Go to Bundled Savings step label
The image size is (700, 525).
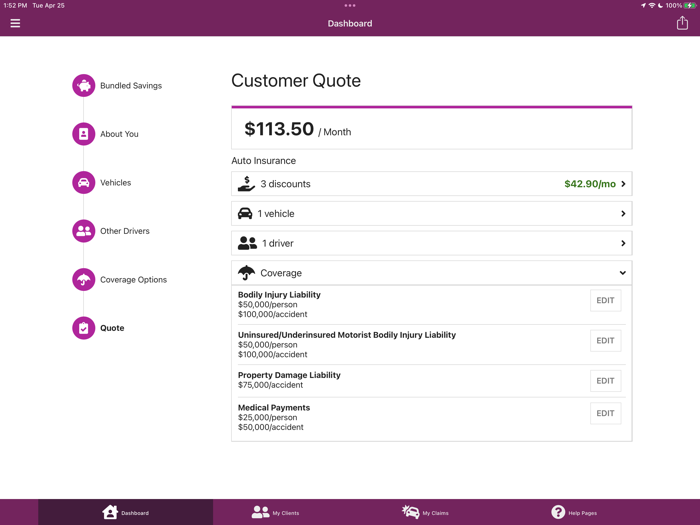131,86
